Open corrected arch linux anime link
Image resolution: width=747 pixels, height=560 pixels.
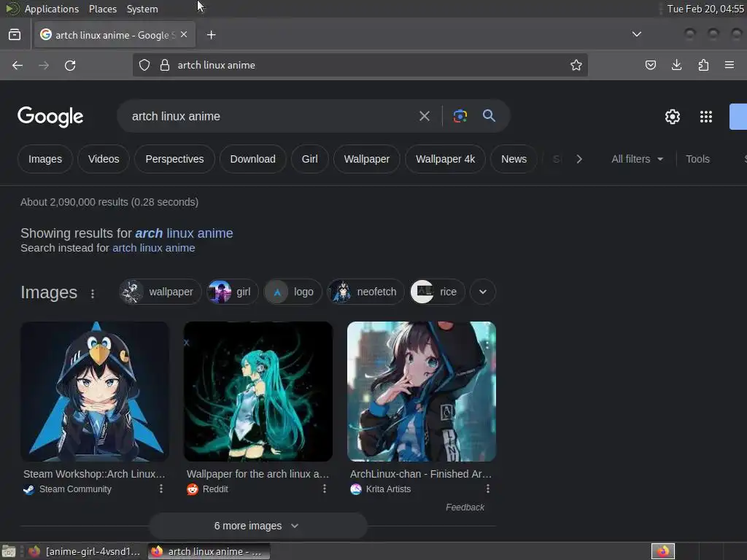tap(184, 233)
